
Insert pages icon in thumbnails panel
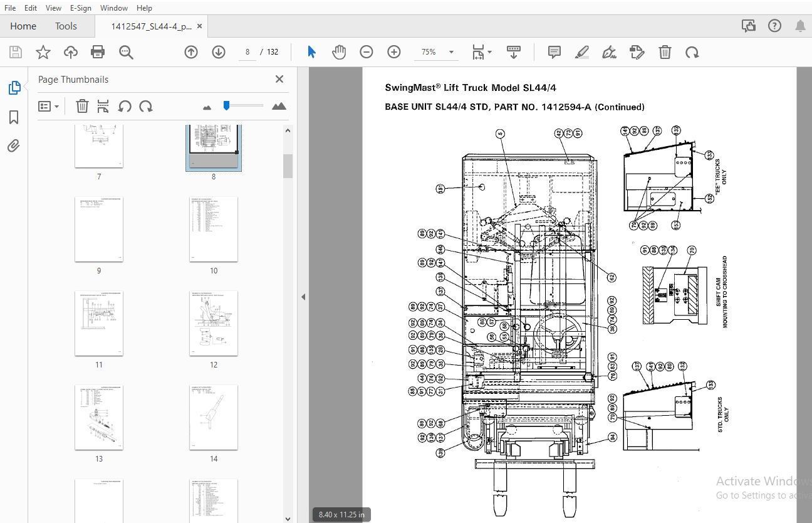pos(103,106)
